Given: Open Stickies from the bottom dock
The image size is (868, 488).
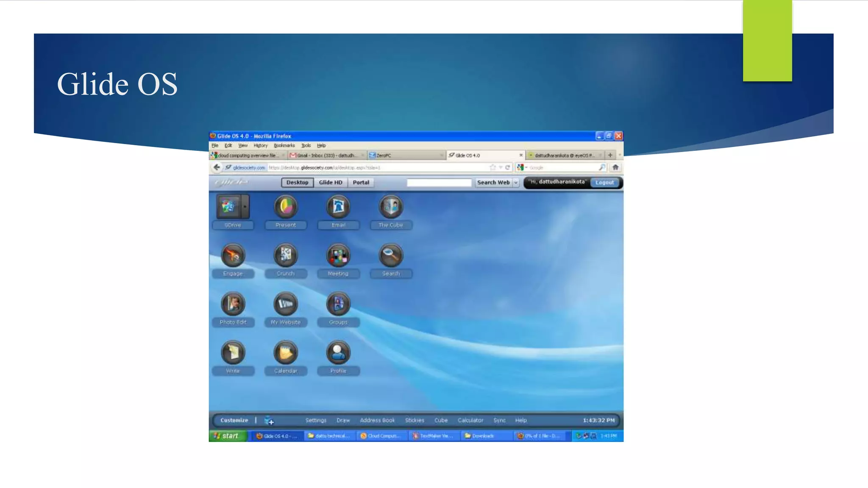Looking at the screenshot, I should click(x=415, y=420).
